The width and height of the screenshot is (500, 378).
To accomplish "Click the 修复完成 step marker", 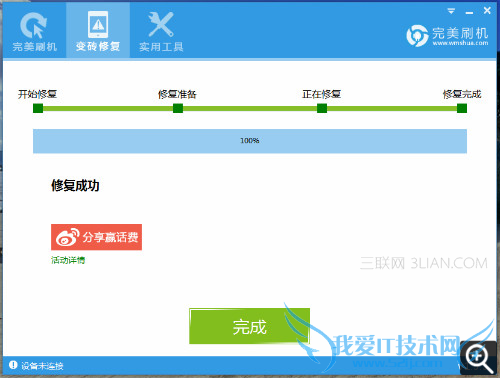I will [462, 108].
